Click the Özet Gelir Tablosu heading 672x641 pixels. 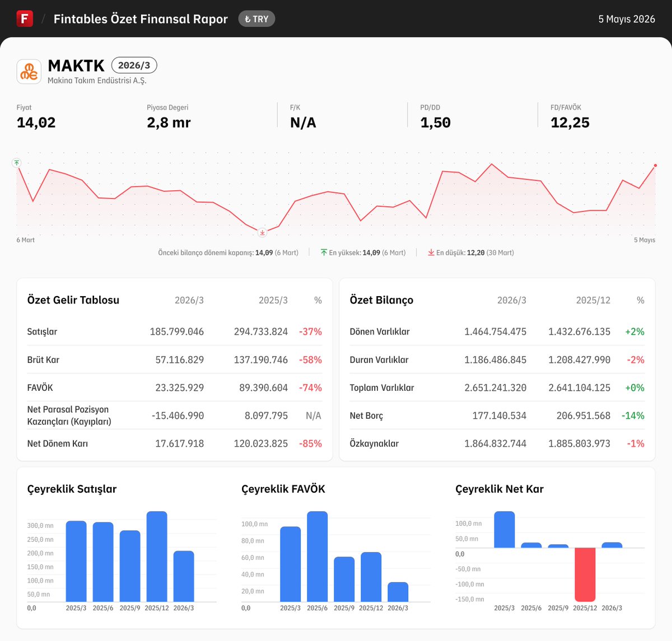tap(73, 300)
